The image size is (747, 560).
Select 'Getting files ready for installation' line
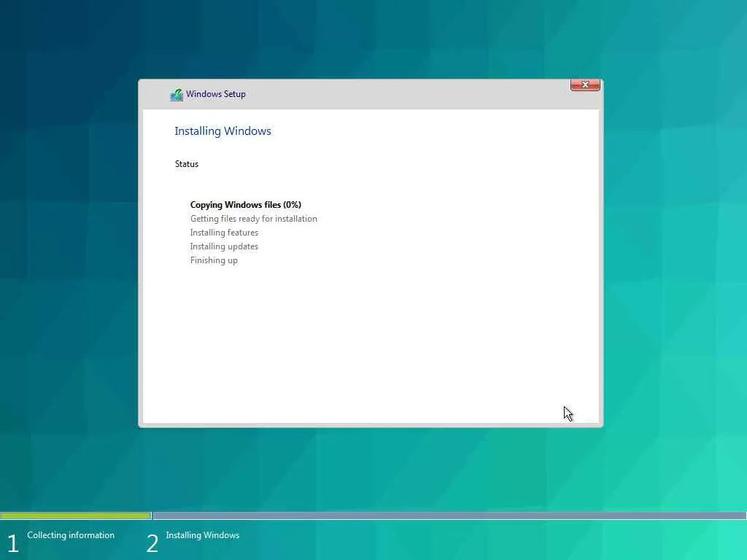(253, 219)
